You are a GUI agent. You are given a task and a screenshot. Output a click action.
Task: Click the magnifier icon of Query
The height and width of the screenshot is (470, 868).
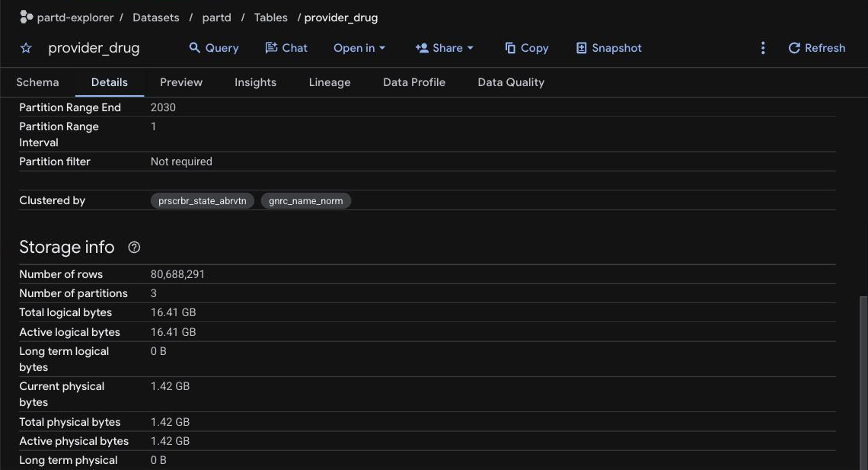click(x=194, y=47)
